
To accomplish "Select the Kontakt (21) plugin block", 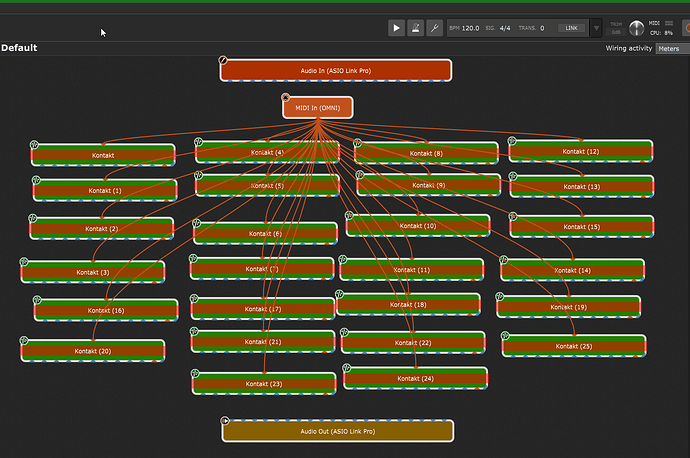I will coord(263,342).
